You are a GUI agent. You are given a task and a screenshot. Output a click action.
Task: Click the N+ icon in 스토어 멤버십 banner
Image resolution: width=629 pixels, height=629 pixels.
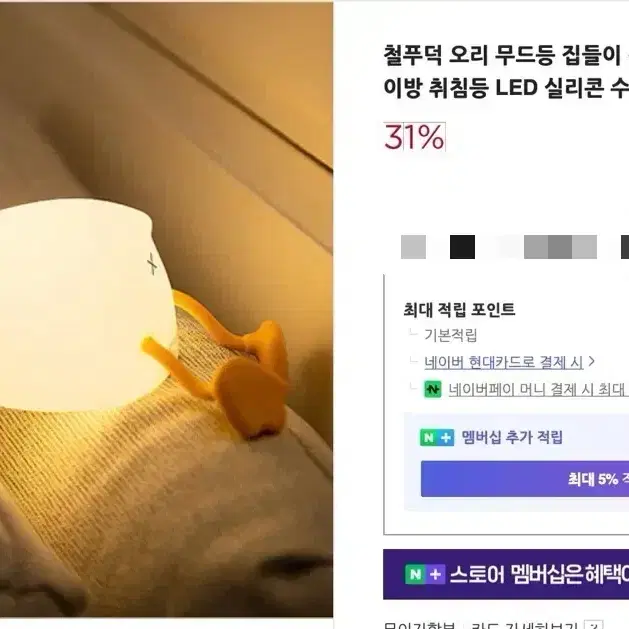coord(425,575)
